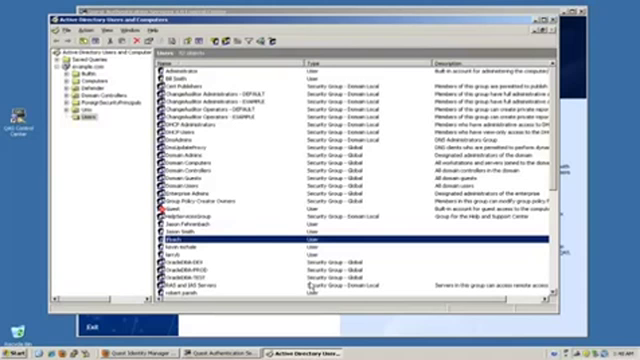
Task: Expand the Unix folder node
Action: 67,110
